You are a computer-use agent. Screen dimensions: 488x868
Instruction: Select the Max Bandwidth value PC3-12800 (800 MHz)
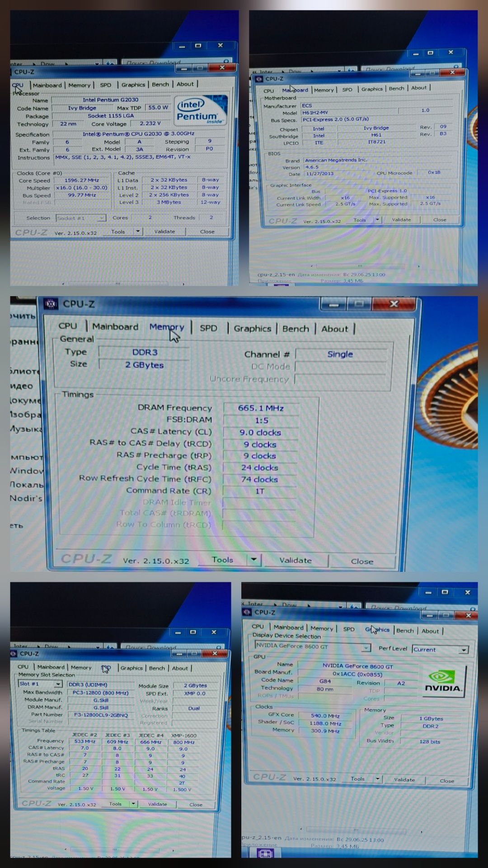(x=100, y=693)
